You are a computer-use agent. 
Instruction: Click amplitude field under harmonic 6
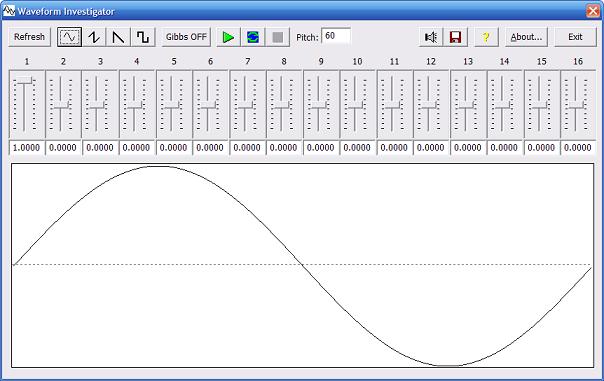tap(210, 148)
